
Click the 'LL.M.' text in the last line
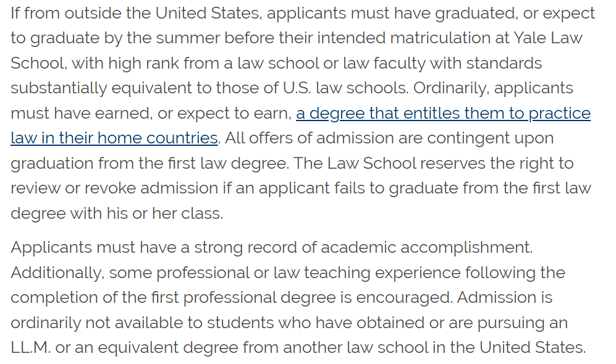(x=31, y=348)
